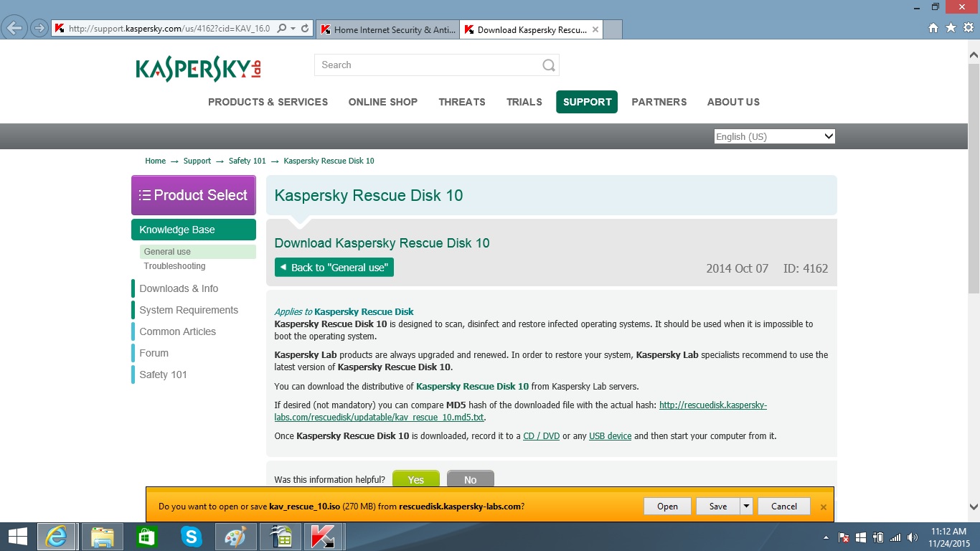Click the browser Home icon
980x551 pixels.
933,28
